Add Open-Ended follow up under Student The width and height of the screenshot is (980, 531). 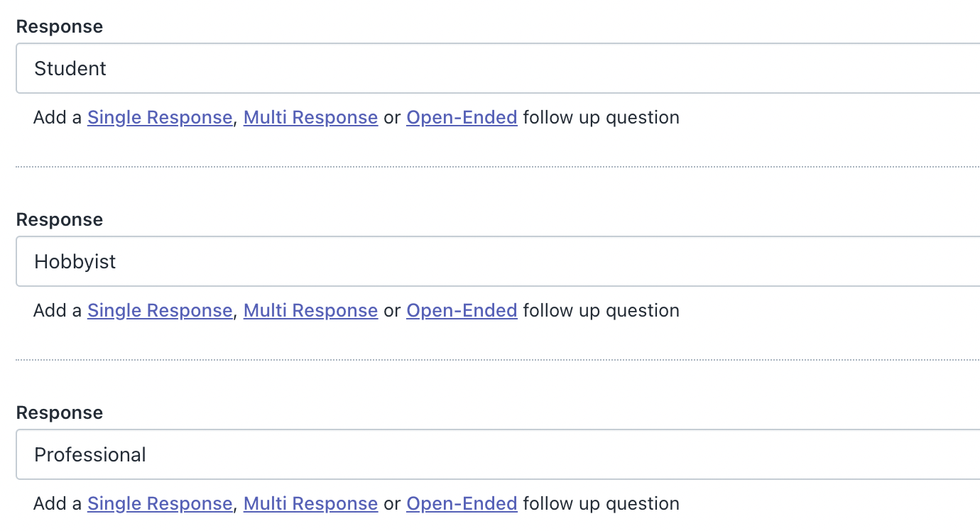(x=462, y=117)
